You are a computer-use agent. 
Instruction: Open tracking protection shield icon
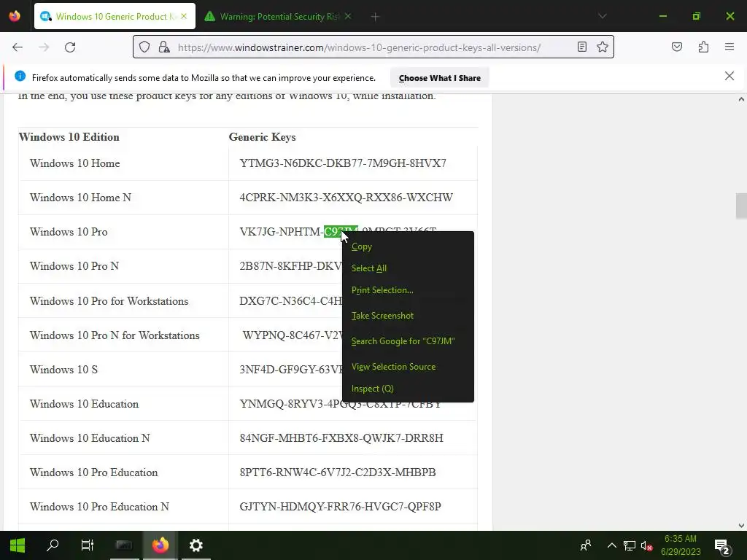pyautogui.click(x=144, y=47)
